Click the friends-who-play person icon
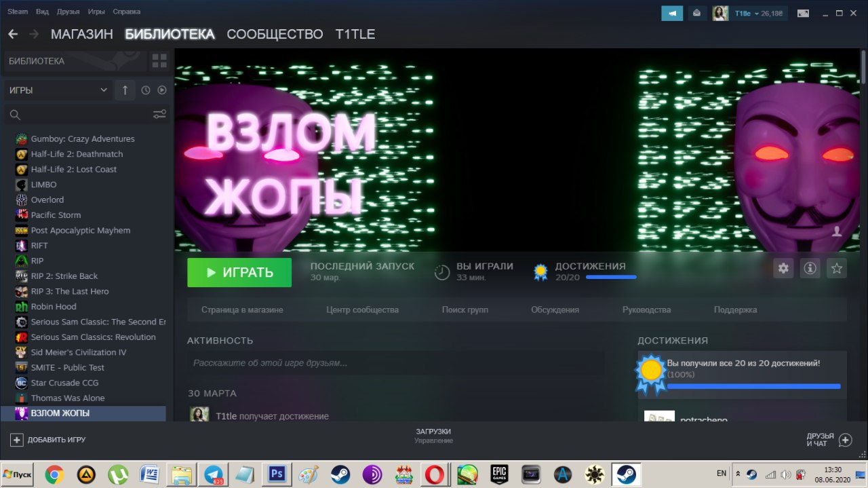The height and width of the screenshot is (488, 868). tap(837, 231)
